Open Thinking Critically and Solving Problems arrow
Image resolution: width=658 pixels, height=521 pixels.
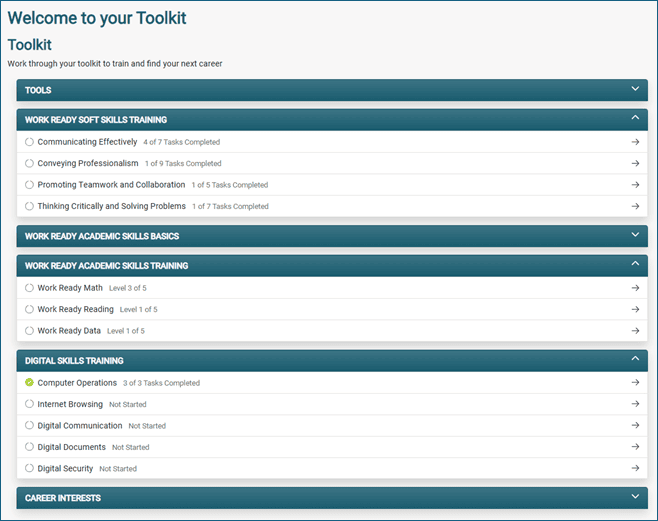pos(635,206)
